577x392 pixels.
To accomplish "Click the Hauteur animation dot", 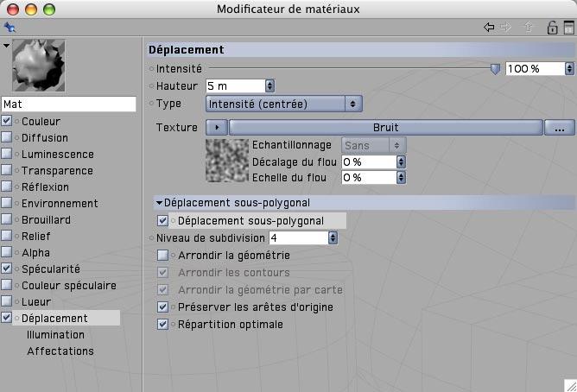I will [x=152, y=86].
